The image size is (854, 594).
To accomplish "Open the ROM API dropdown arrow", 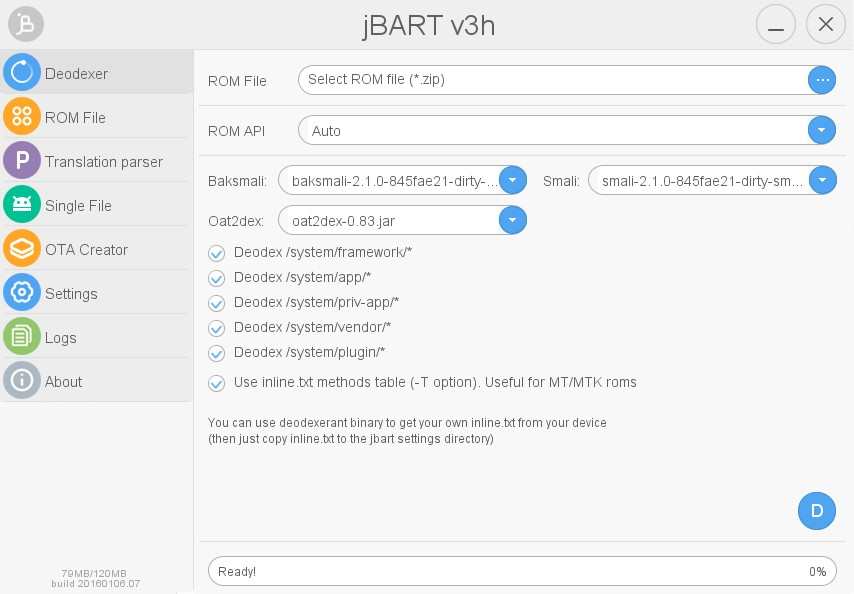I will point(821,130).
